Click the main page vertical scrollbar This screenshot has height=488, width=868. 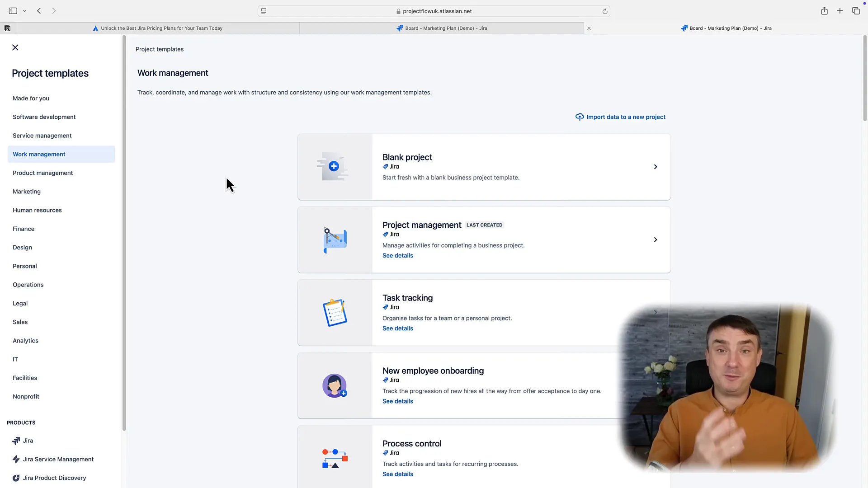coord(864,78)
